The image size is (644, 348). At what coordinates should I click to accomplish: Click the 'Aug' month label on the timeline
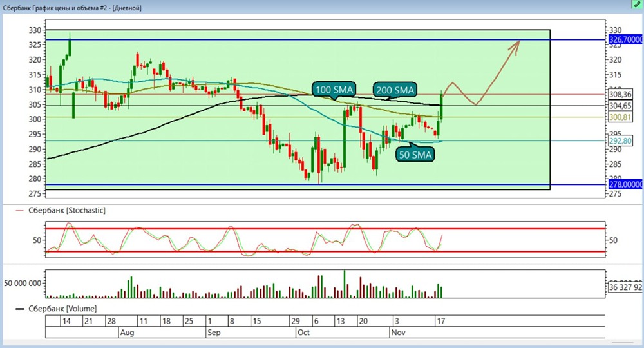[x=127, y=333]
